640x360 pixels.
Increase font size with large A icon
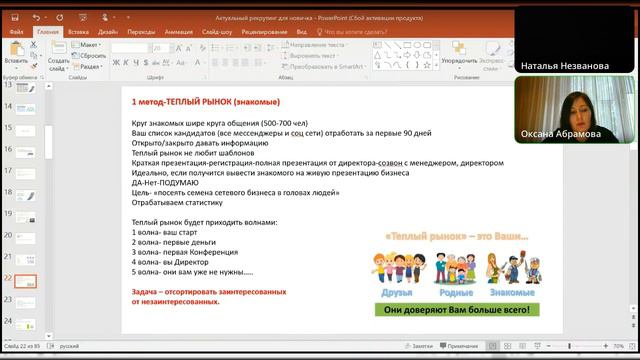click(178, 48)
